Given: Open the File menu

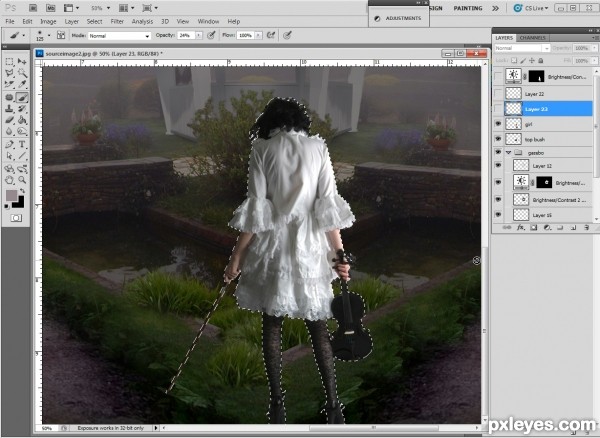Looking at the screenshot, I should 10,21.
